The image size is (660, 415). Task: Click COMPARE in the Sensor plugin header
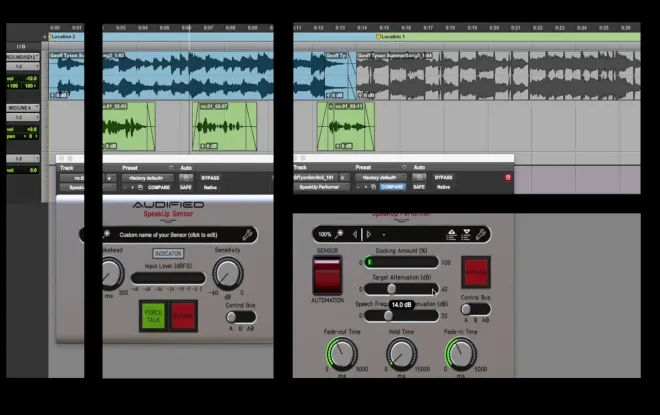159,187
